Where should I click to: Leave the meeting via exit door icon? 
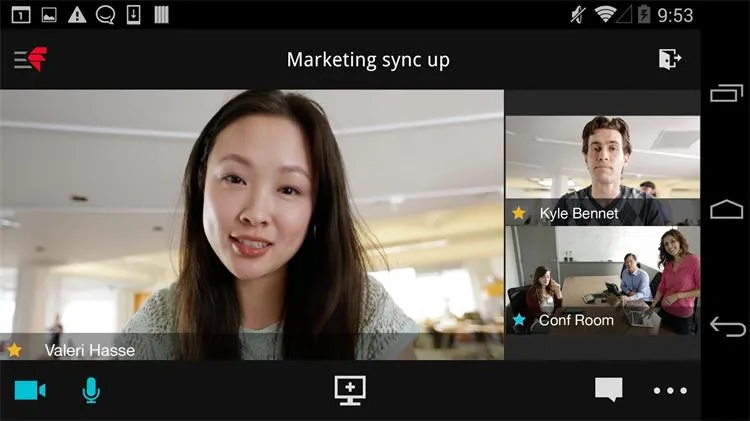[670, 59]
